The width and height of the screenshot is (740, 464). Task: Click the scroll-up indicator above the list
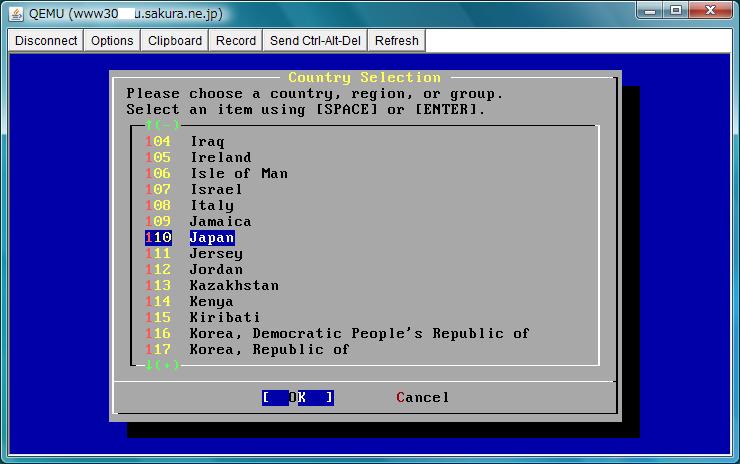point(162,125)
